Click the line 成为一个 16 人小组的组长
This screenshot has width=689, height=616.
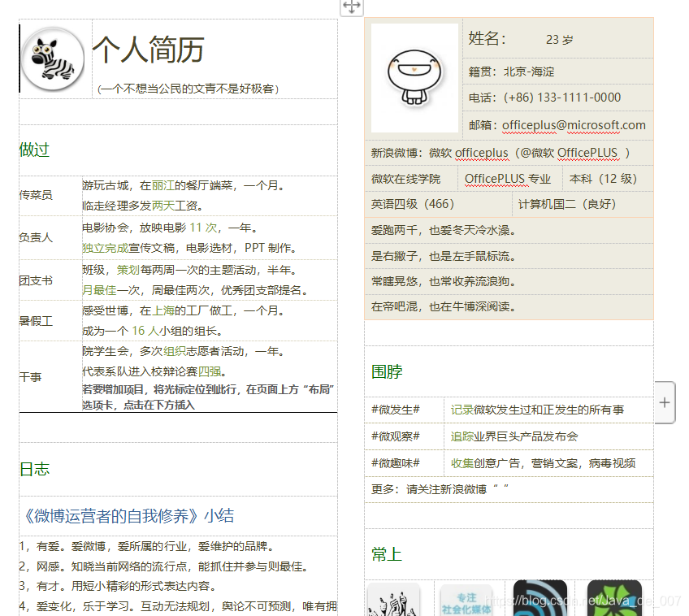tap(152, 331)
